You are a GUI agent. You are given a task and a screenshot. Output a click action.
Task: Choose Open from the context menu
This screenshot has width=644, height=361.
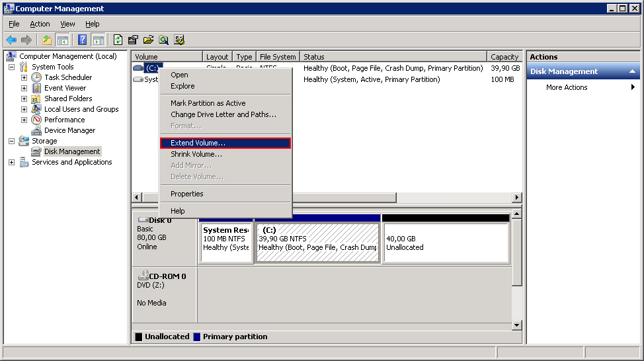tap(225, 75)
